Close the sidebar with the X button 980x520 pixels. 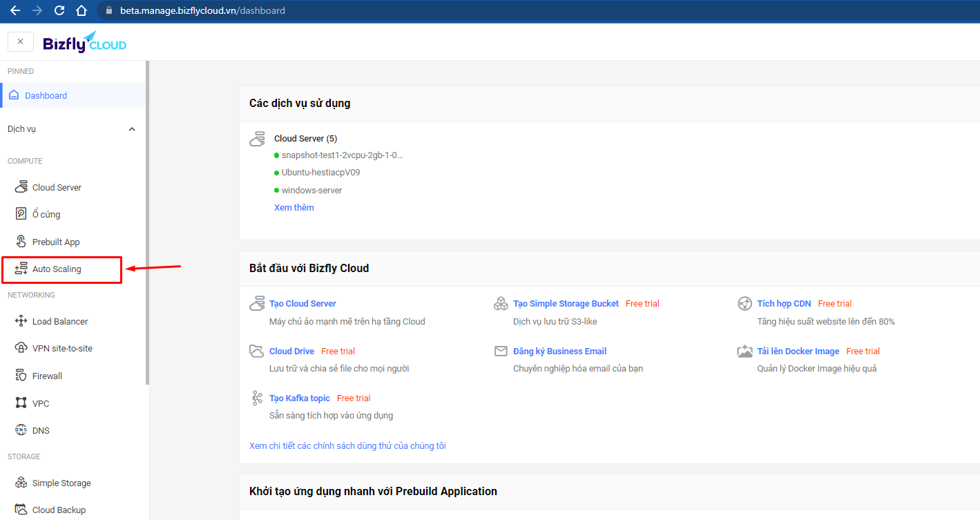[21, 41]
